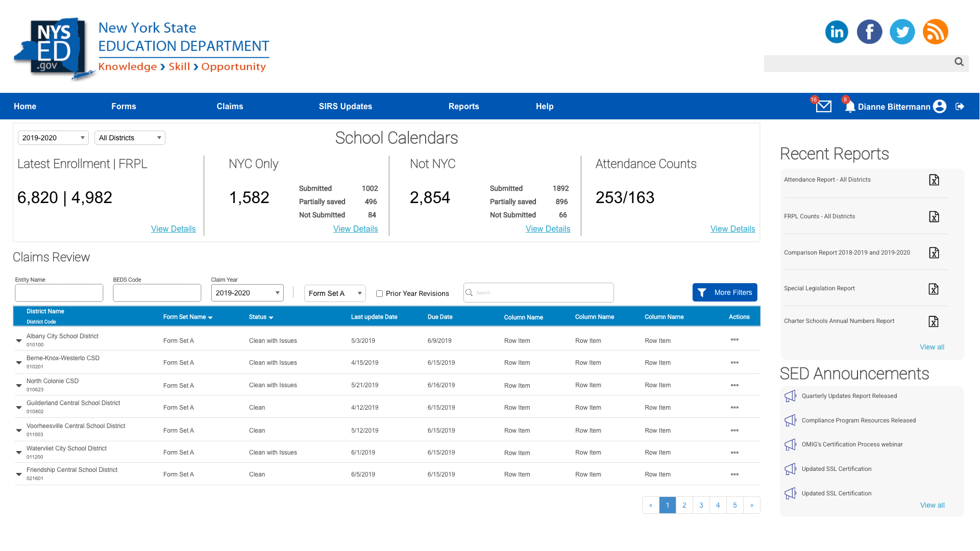Click the header search magnifier icon
This screenshot has width=980, height=551.
[x=959, y=62]
